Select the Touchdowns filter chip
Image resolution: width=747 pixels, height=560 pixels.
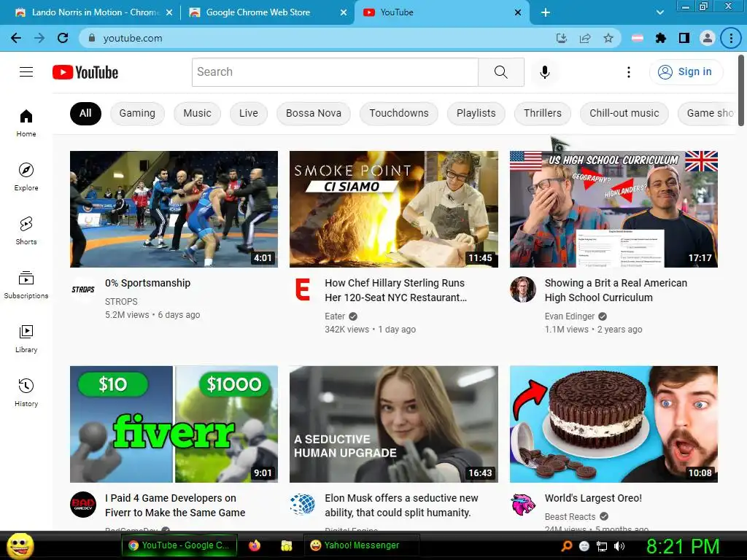399,113
